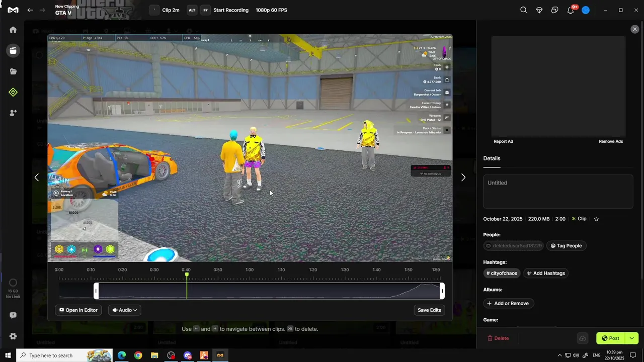Click the Clip 2m hotkey button

[x=165, y=10]
